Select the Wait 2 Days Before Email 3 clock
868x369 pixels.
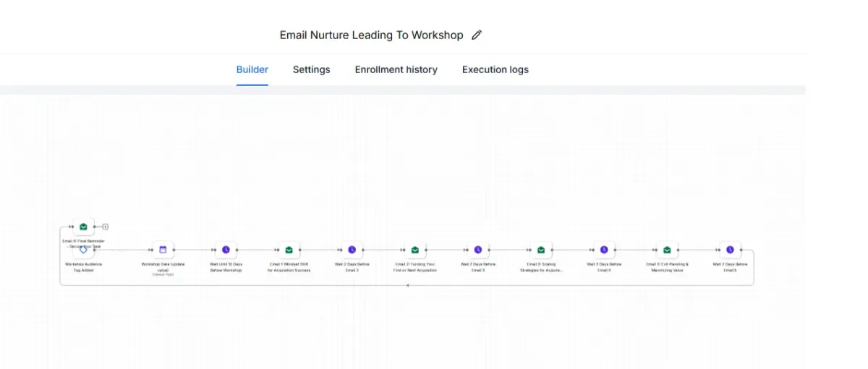click(478, 250)
